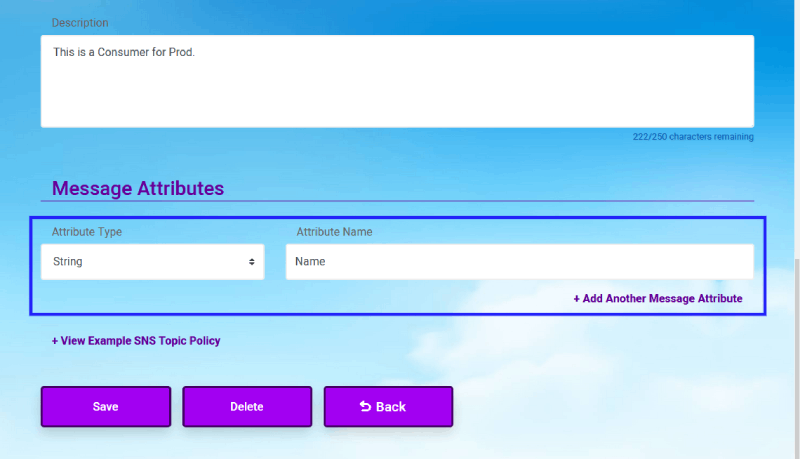Click the characters remaining counter text

coord(693,137)
